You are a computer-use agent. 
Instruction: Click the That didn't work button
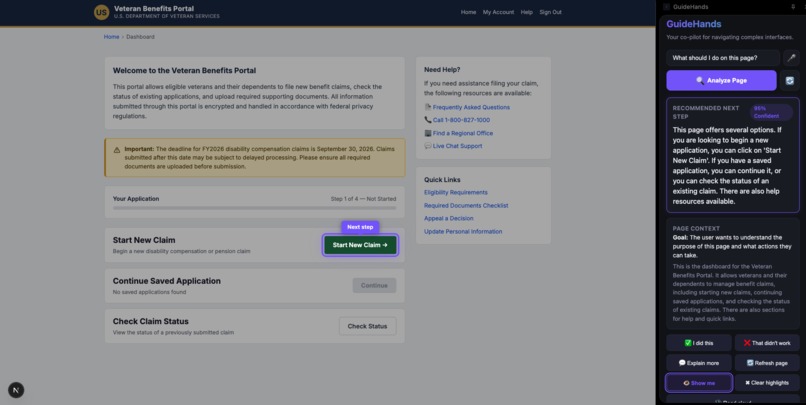(767, 343)
